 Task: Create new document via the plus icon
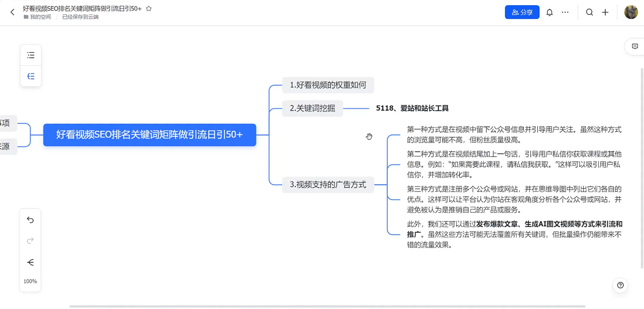(x=605, y=12)
